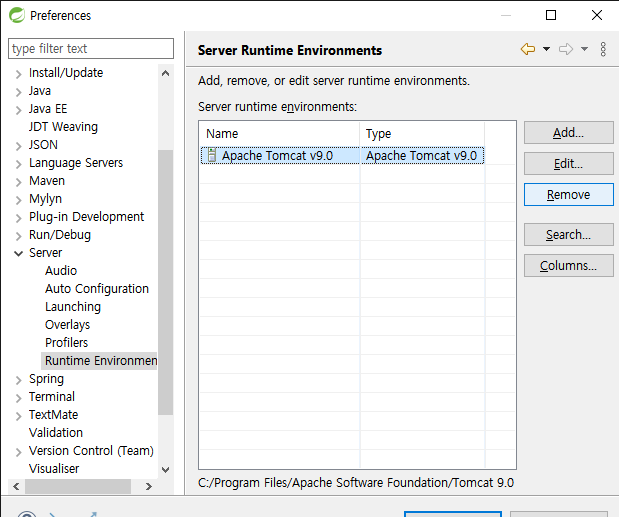This screenshot has width=619, height=517.
Task: Click the tree horizontal scrollbar thumb
Action: tap(78, 486)
